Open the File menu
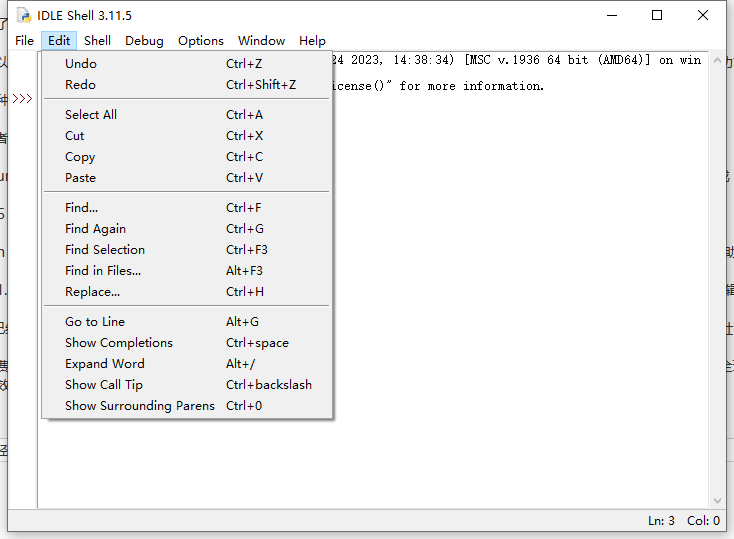734x539 pixels. click(x=24, y=41)
